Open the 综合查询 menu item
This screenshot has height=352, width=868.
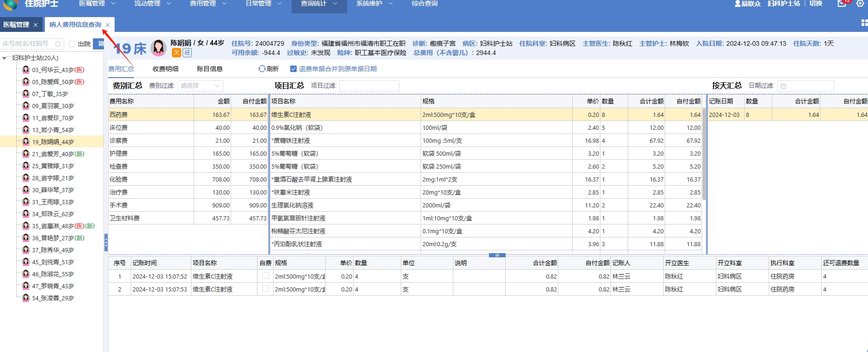(425, 4)
